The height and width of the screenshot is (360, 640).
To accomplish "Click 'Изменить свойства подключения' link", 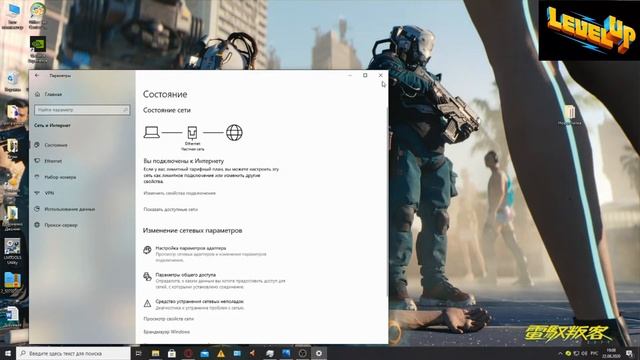I will click(180, 193).
